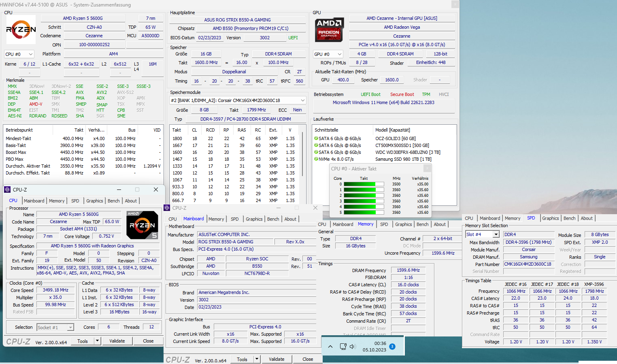
Task: Open the GPU #0 selector dropdown
Action: click(328, 54)
